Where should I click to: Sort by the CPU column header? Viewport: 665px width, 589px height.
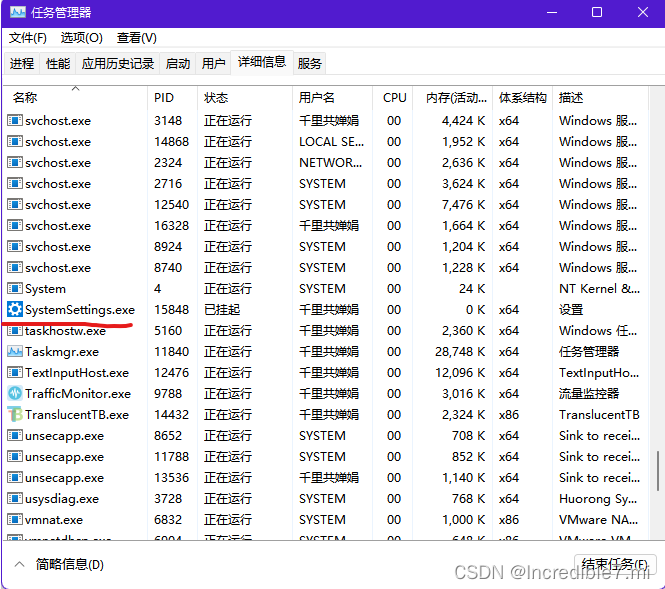click(393, 98)
